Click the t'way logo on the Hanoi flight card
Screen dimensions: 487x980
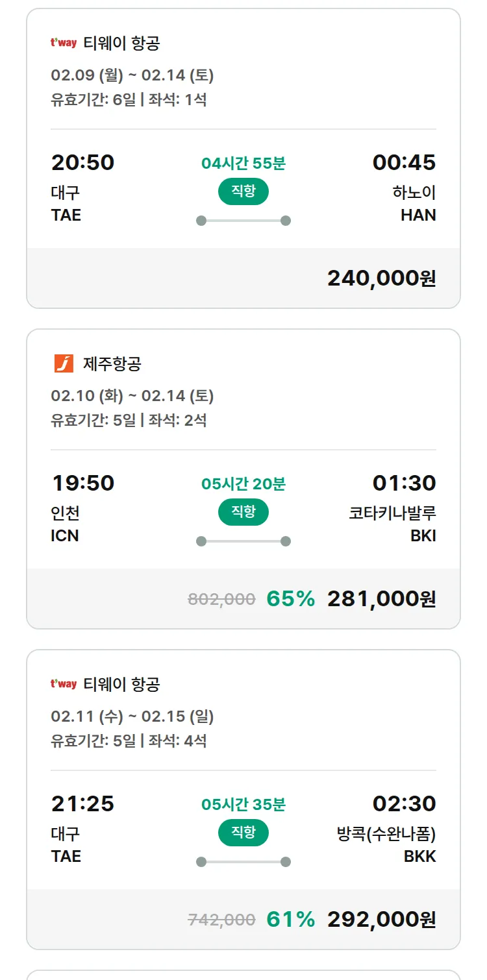(64, 43)
